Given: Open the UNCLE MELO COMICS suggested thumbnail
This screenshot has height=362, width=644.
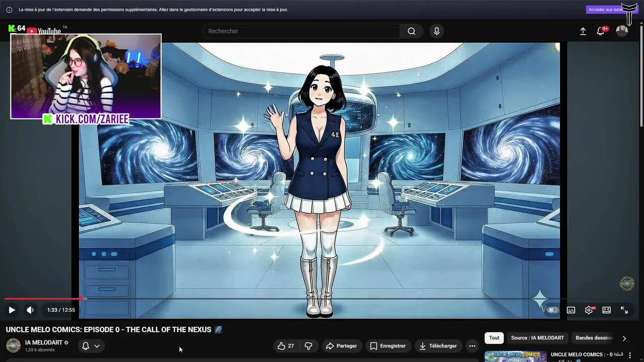Looking at the screenshot, I should [x=515, y=356].
